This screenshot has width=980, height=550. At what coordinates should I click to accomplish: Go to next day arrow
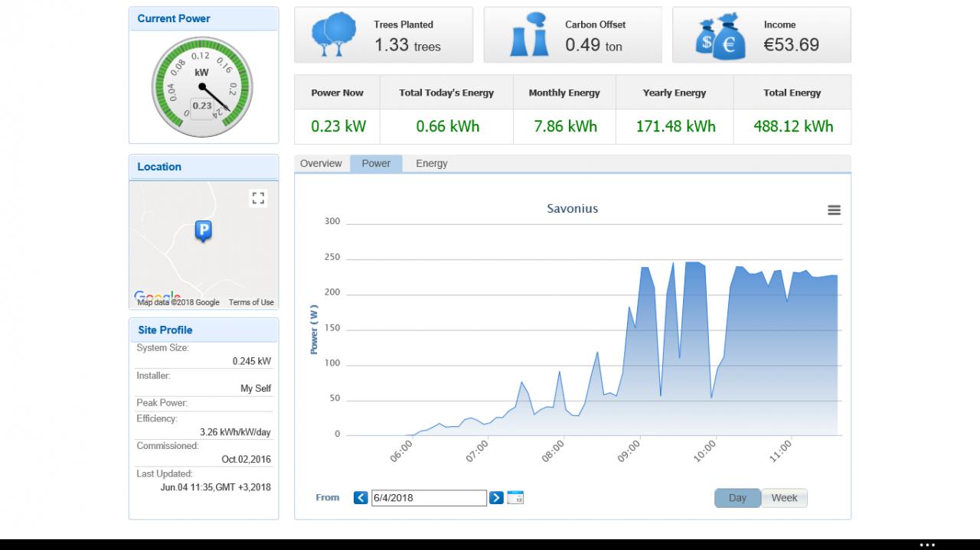click(496, 498)
